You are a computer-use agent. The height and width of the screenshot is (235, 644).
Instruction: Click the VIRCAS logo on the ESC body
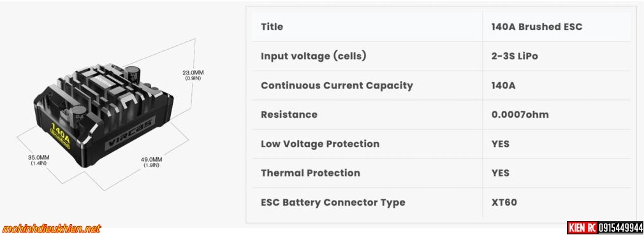click(131, 133)
